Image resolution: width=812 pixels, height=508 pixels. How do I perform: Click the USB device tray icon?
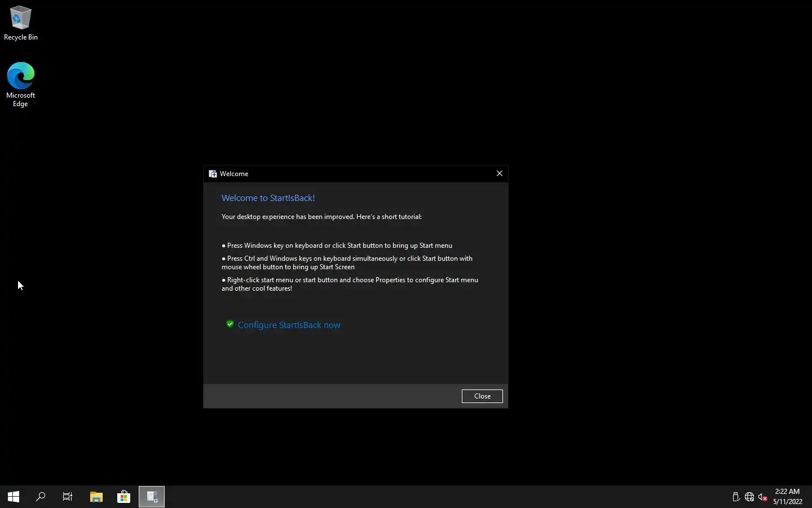[736, 497]
